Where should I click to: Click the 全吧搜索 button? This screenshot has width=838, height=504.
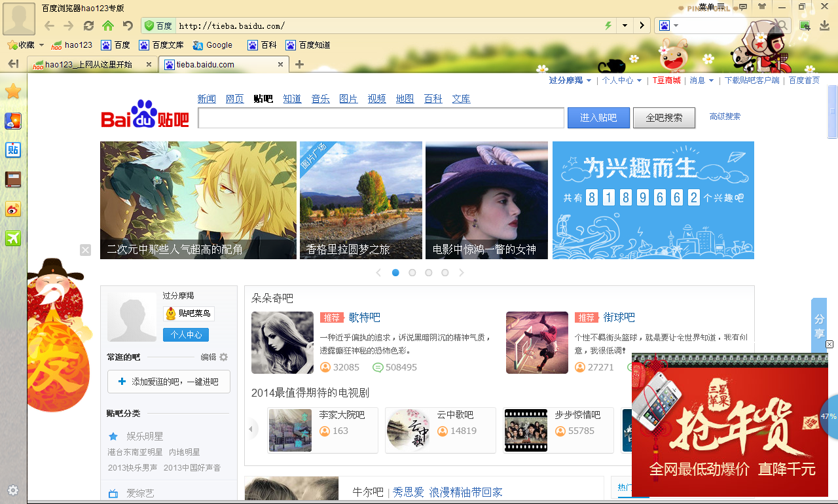(x=664, y=118)
